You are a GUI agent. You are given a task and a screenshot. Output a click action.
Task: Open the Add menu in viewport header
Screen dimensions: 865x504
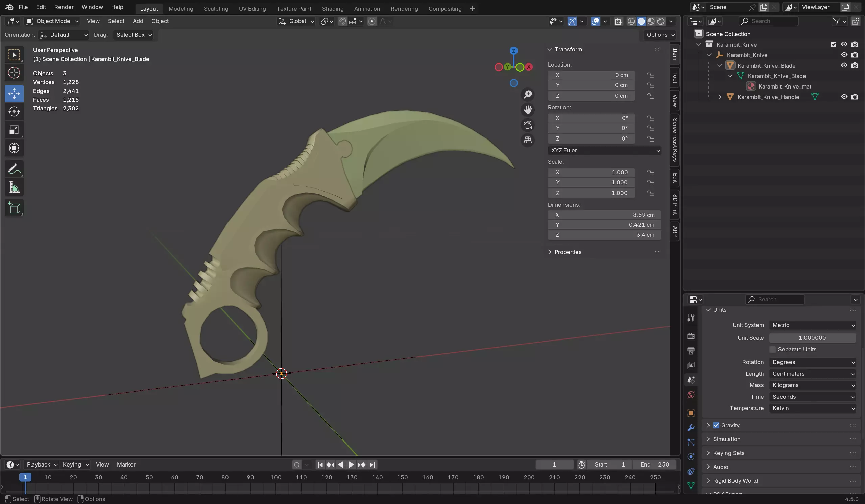click(138, 21)
